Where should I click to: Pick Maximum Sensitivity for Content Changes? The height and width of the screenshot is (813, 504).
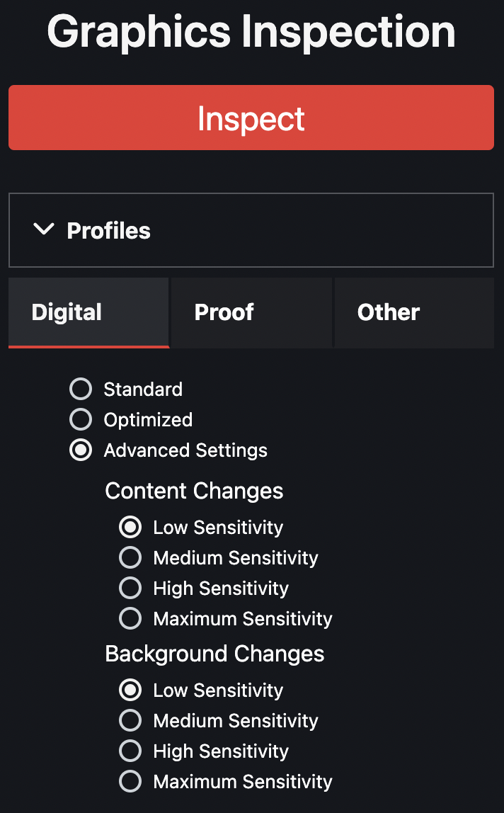tap(130, 618)
